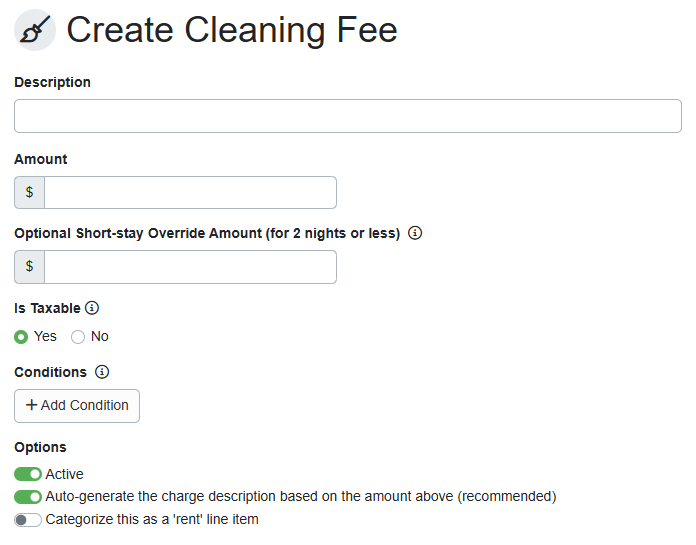The height and width of the screenshot is (545, 696).
Task: Select Yes for Is Taxable
Action: tap(21, 337)
